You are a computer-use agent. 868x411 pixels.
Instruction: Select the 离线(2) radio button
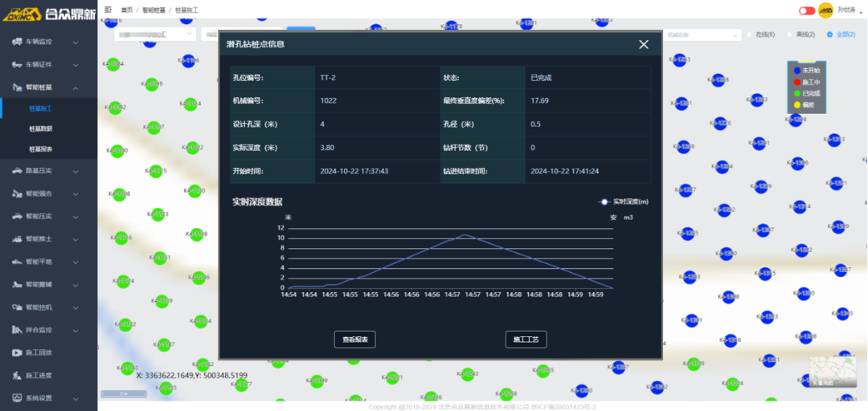pos(789,35)
